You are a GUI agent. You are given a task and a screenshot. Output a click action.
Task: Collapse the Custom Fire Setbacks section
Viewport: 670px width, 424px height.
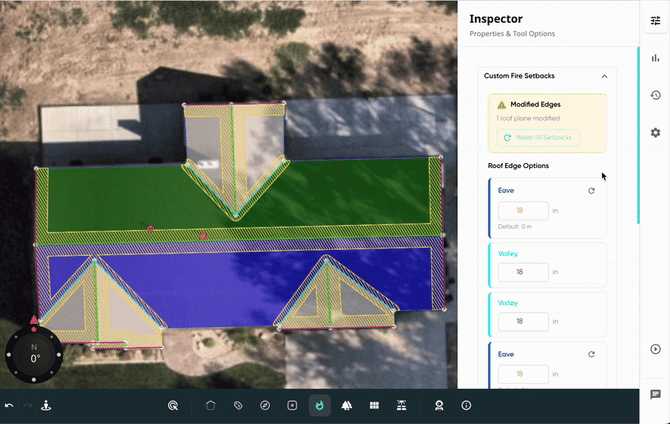click(x=604, y=76)
